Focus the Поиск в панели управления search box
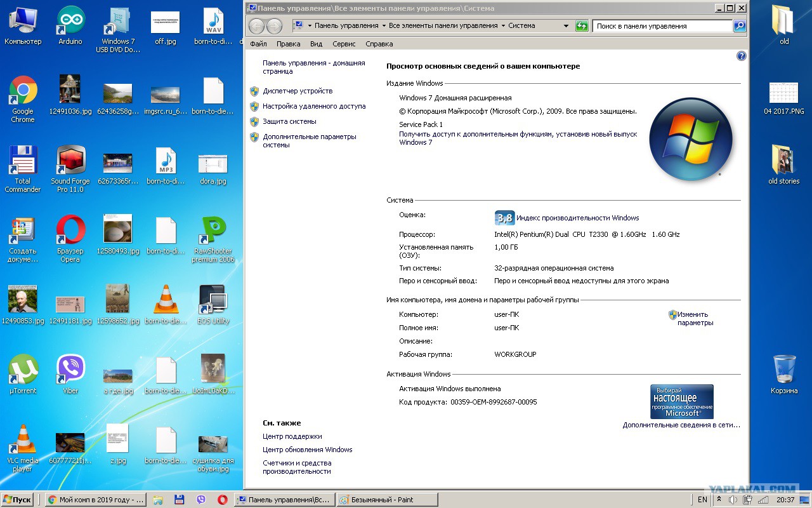 click(662, 26)
